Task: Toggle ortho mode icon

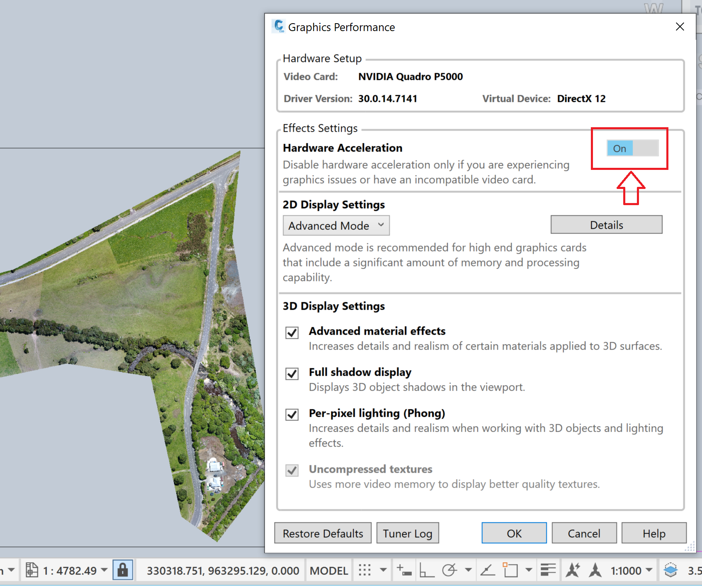Action: pyautogui.click(x=428, y=570)
